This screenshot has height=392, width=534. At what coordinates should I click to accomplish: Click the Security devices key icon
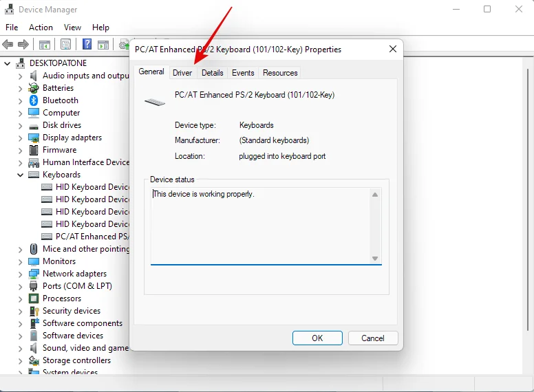pyautogui.click(x=34, y=311)
